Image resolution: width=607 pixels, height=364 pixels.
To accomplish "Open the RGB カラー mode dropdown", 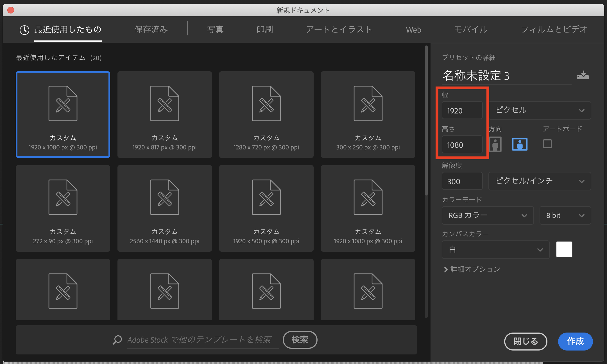I will click(488, 215).
